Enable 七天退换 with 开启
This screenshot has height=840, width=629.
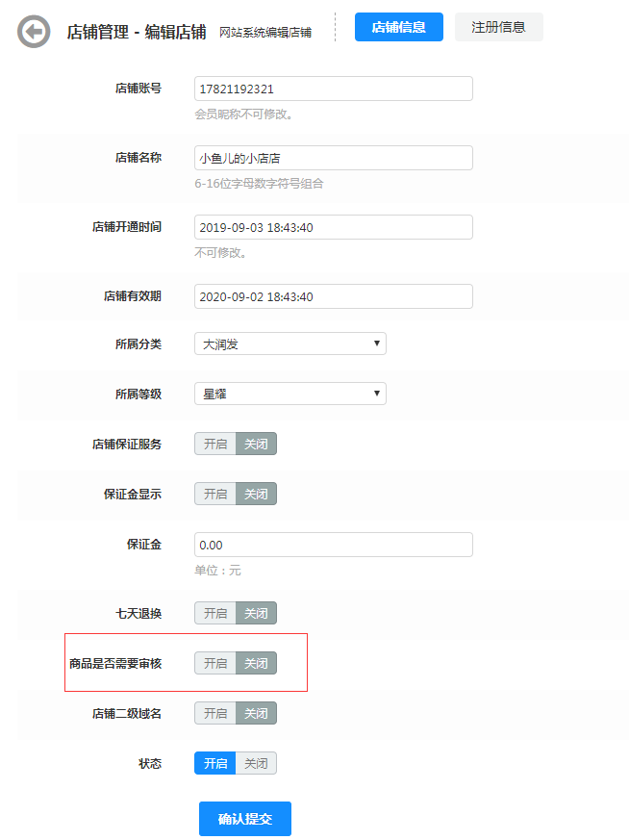tap(215, 613)
